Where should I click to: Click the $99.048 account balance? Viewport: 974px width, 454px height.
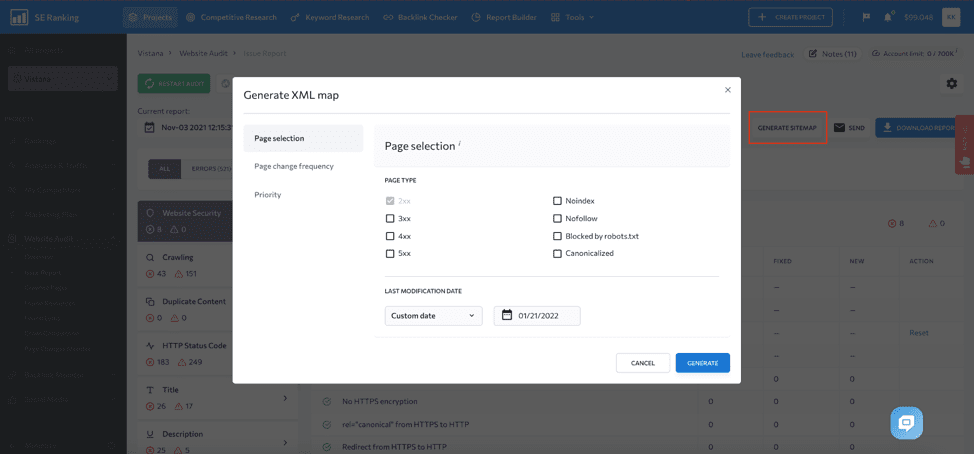pos(918,17)
